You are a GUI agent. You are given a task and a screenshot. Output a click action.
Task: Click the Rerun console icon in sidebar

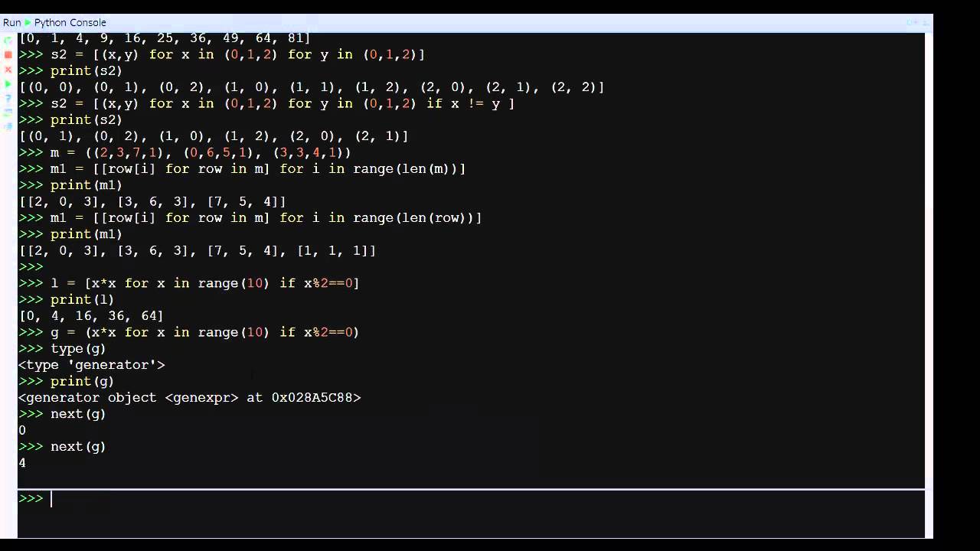point(8,41)
